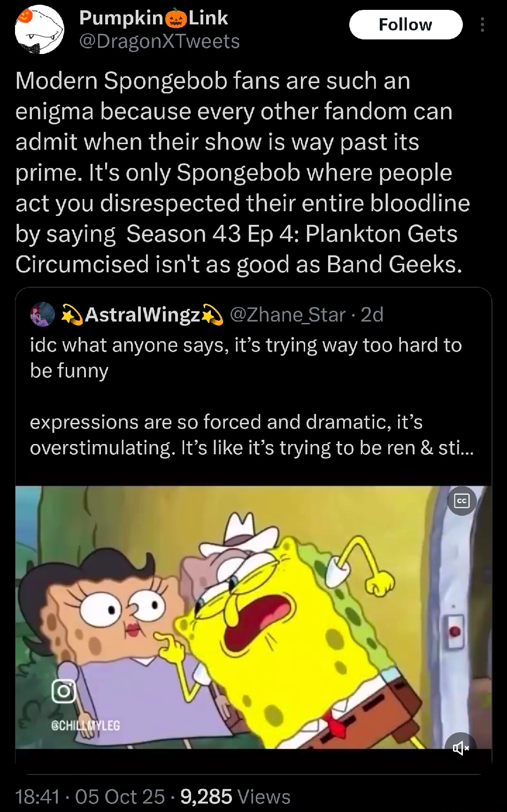Toggle closed captions on the video
Viewport: 507px width, 812px height.
(x=461, y=501)
